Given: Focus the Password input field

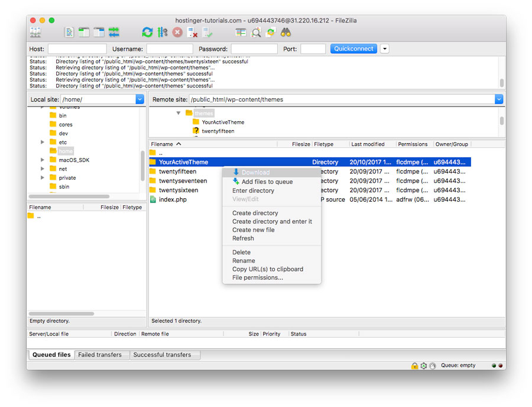Looking at the screenshot, I should pyautogui.click(x=254, y=49).
